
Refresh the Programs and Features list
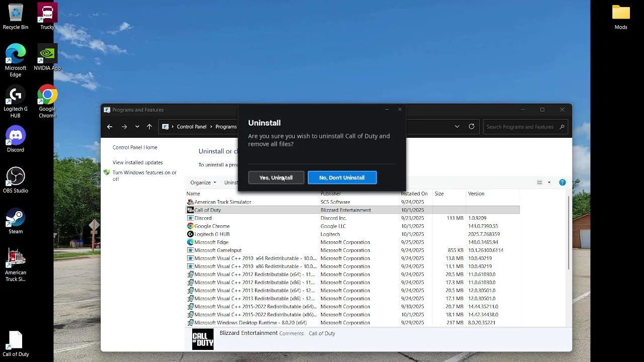tap(471, 127)
